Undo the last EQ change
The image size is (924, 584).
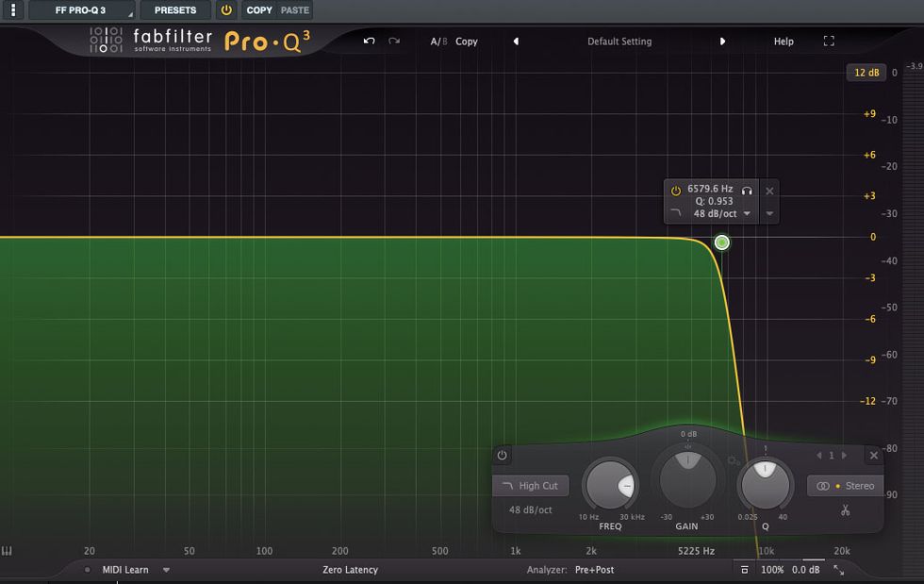[x=370, y=41]
